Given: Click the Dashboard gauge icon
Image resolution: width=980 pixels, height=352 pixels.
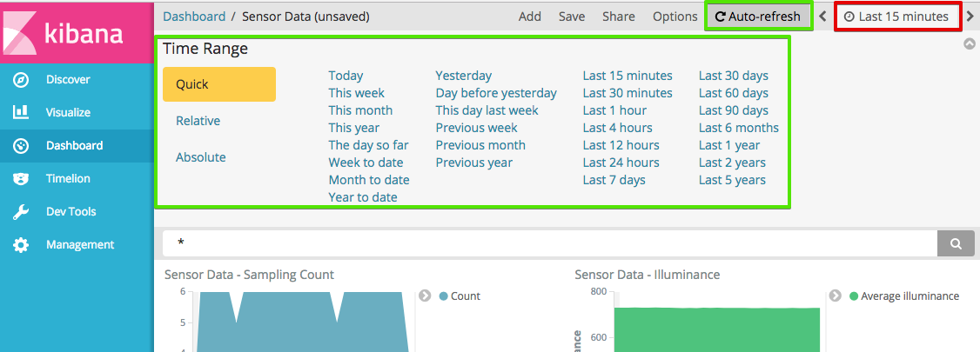Looking at the screenshot, I should pyautogui.click(x=21, y=146).
